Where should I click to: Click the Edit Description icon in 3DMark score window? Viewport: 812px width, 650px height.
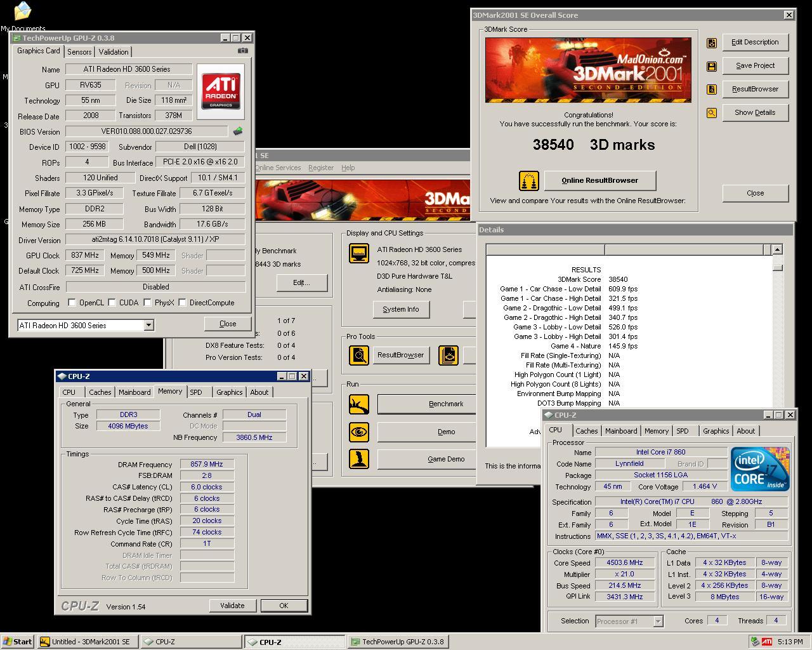pyautogui.click(x=712, y=43)
